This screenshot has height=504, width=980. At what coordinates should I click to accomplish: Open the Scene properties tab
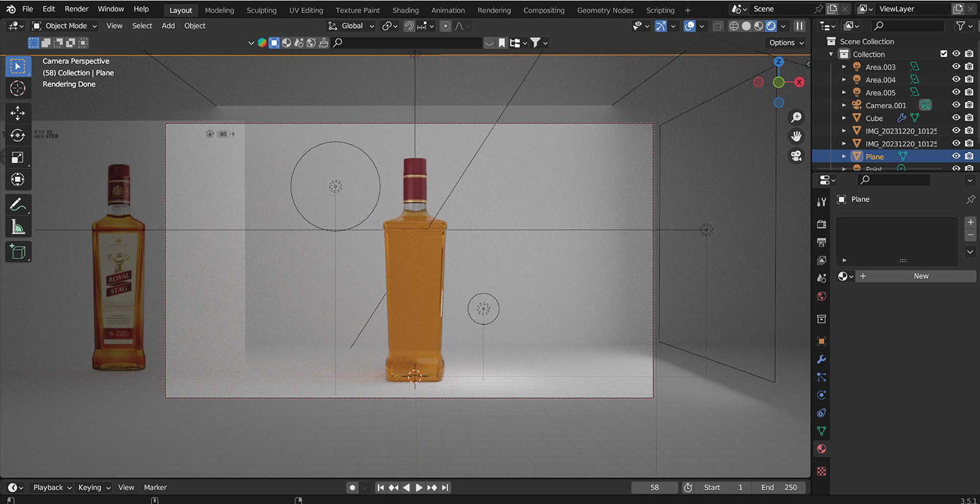click(821, 278)
